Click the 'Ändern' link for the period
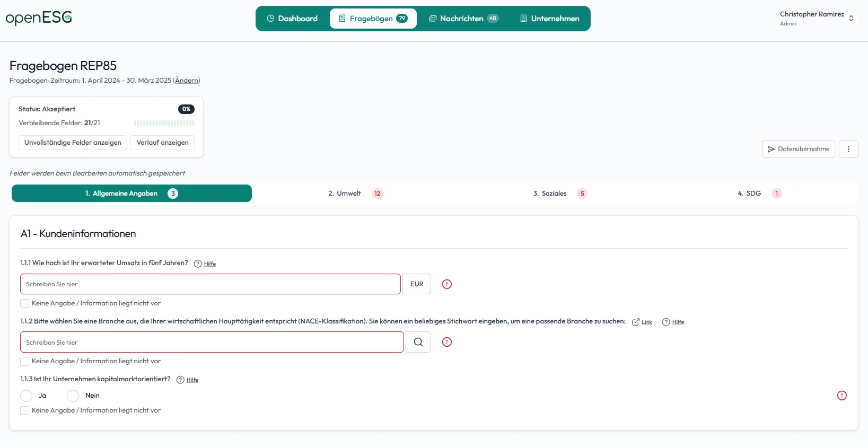The width and height of the screenshot is (868, 447). [187, 81]
